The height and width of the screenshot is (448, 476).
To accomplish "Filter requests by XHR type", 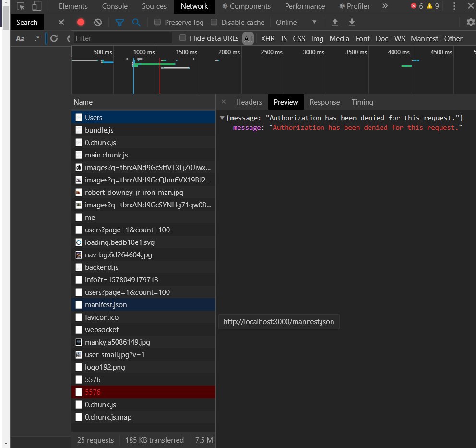I will [x=267, y=39].
